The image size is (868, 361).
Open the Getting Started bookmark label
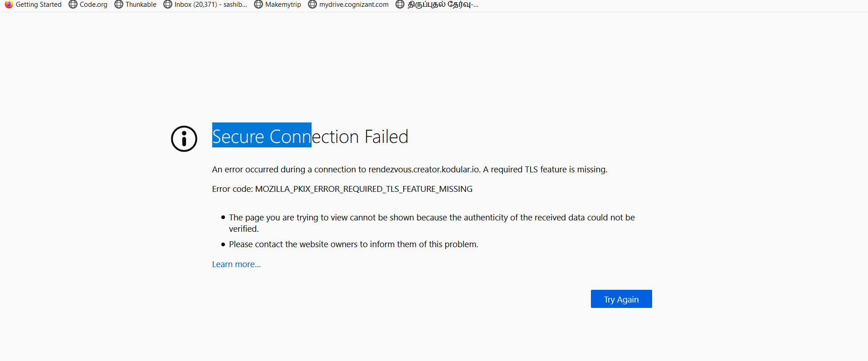[x=39, y=5]
